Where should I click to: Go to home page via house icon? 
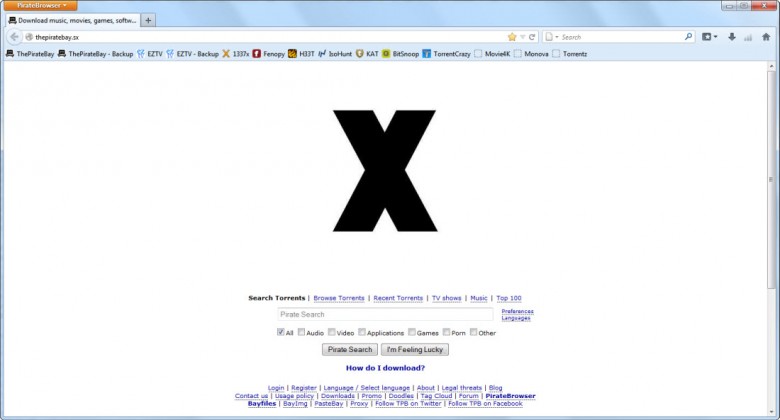click(766, 37)
